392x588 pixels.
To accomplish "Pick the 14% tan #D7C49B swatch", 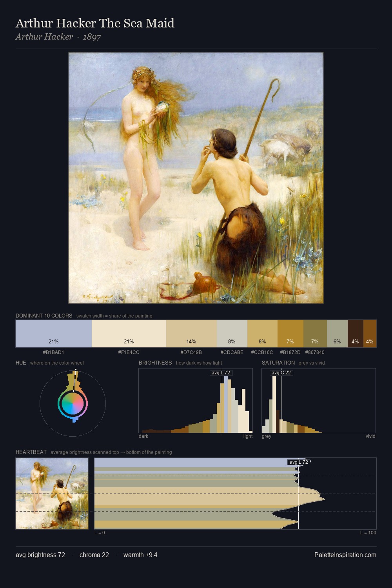I will (x=191, y=334).
